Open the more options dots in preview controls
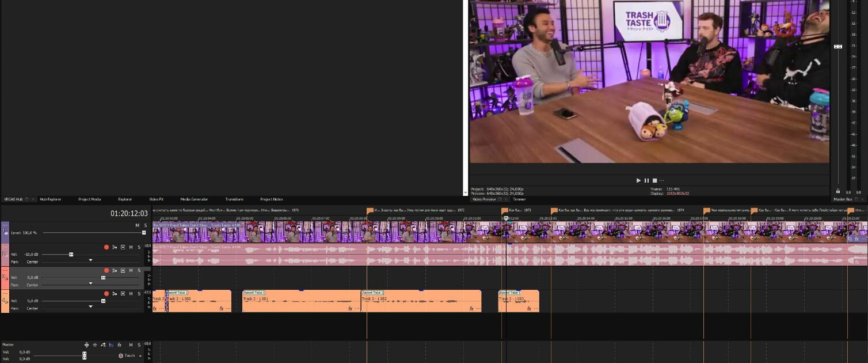This screenshot has width=868, height=363. pos(662,180)
